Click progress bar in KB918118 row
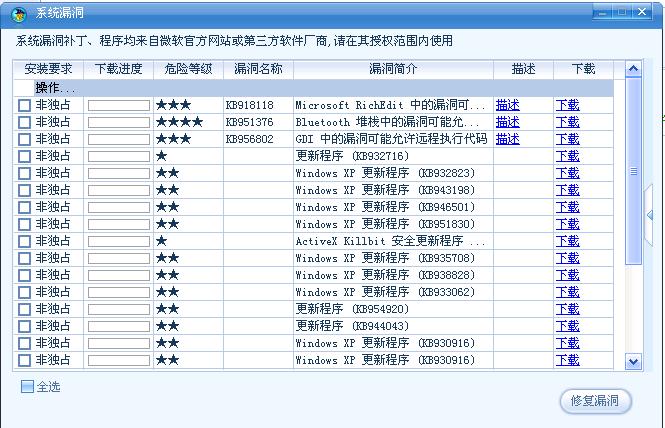The height and width of the screenshot is (428, 665). (x=119, y=105)
